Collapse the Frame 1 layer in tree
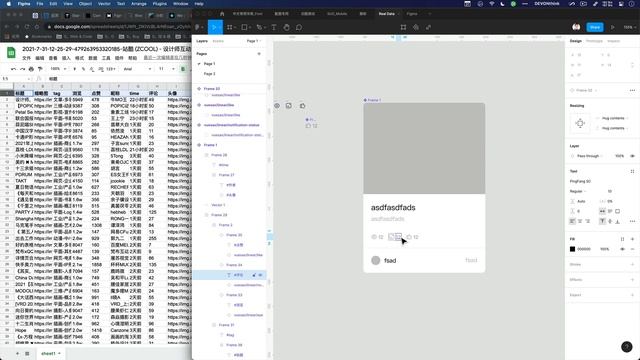Screen dimensions: 640x360 coord(199,145)
